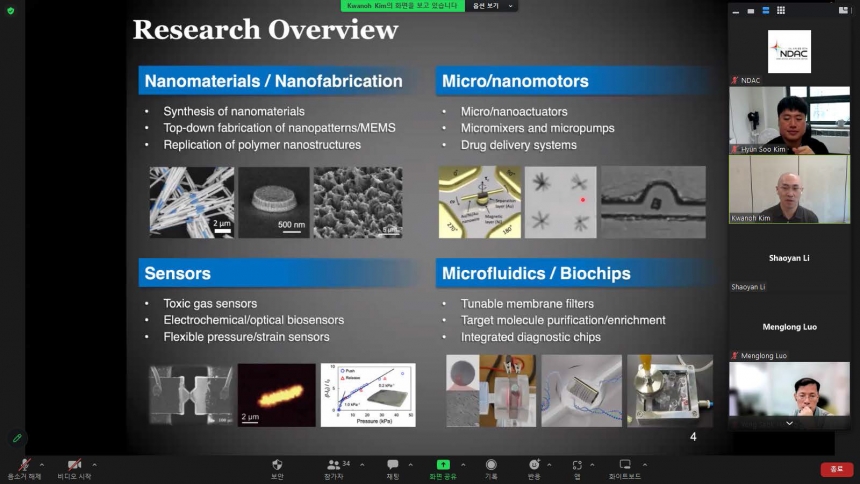The height and width of the screenshot is (484, 860).
Task: Open the View Options (옵션 보기) dropdown
Action: pos(492,5)
